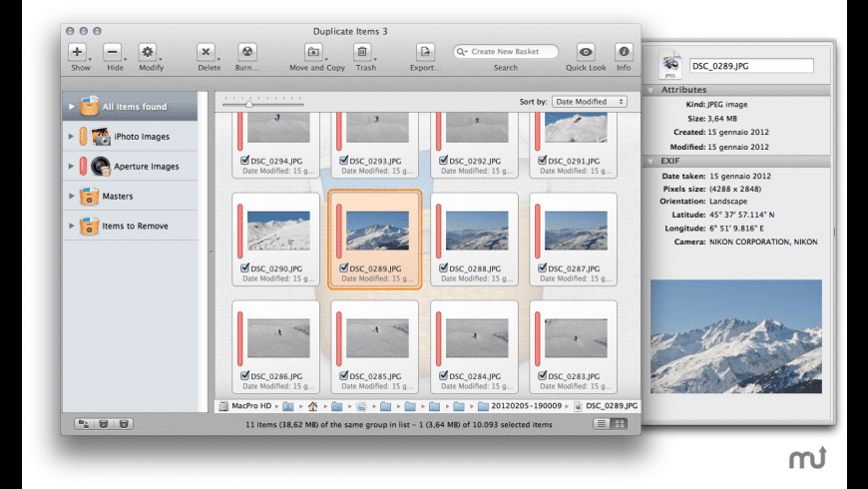
Task: Click the Export toolbar button
Action: pos(425,52)
